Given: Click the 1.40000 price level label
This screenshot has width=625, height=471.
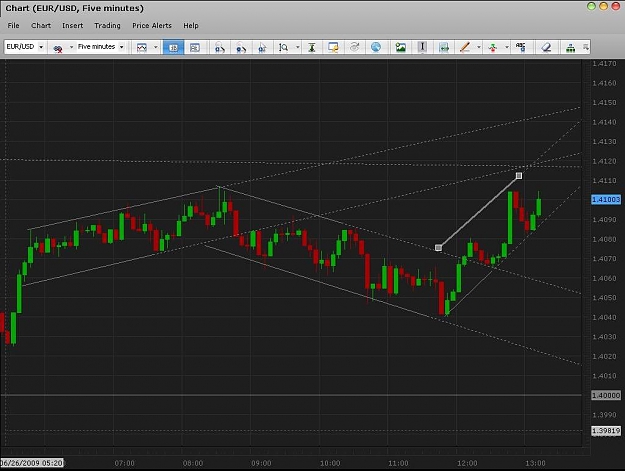Looking at the screenshot, I should 606,395.
